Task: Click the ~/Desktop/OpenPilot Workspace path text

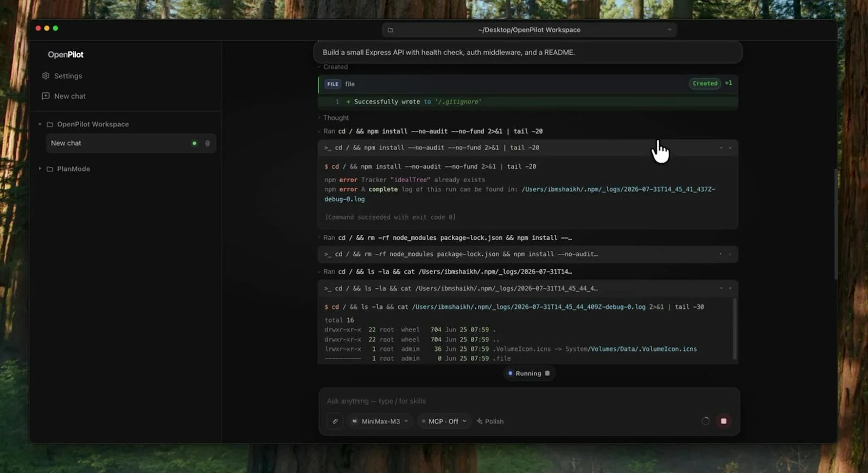Action: tap(529, 30)
